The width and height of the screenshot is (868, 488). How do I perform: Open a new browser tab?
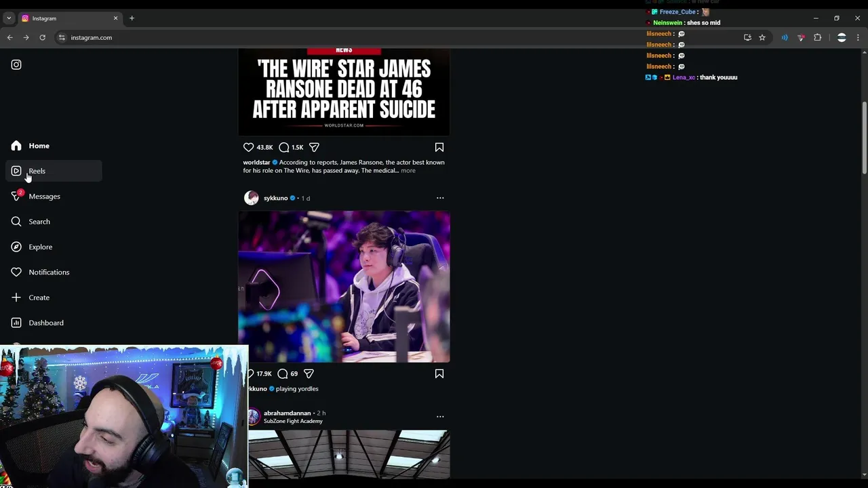(x=132, y=18)
